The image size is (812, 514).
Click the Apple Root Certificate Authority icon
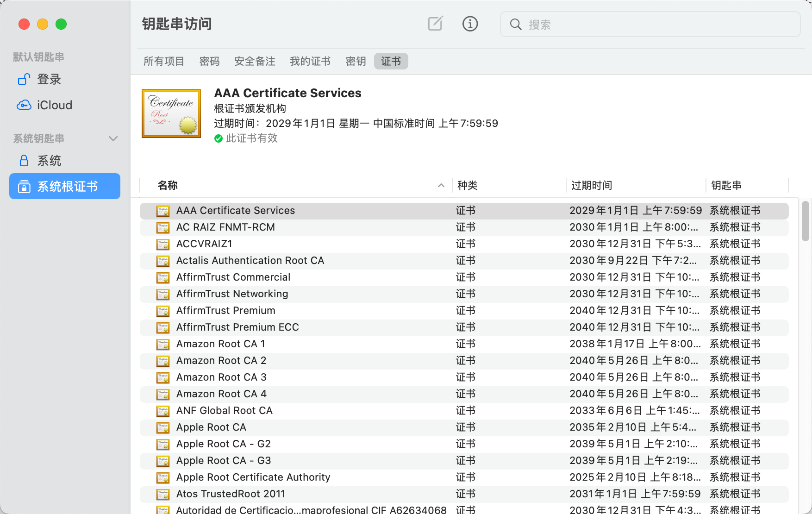163,477
